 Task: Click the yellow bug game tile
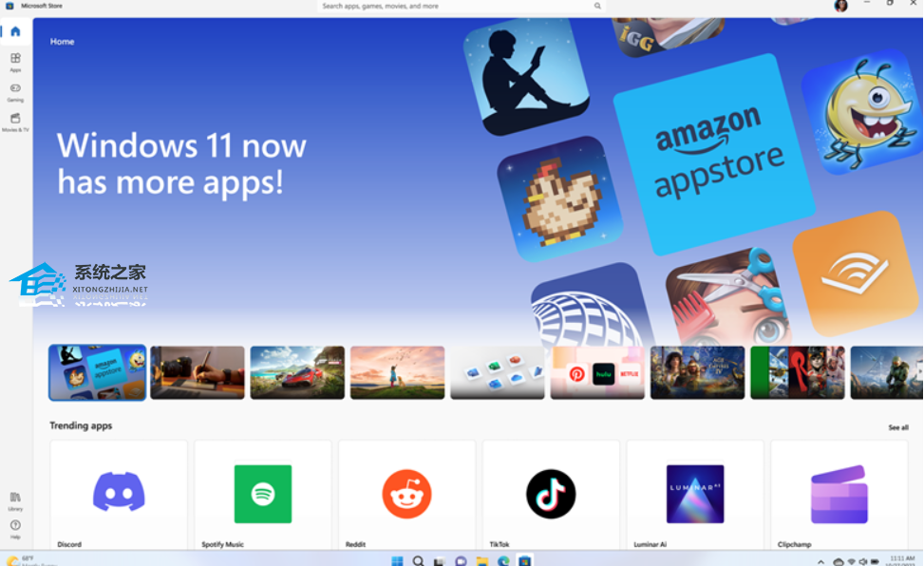coord(863,112)
